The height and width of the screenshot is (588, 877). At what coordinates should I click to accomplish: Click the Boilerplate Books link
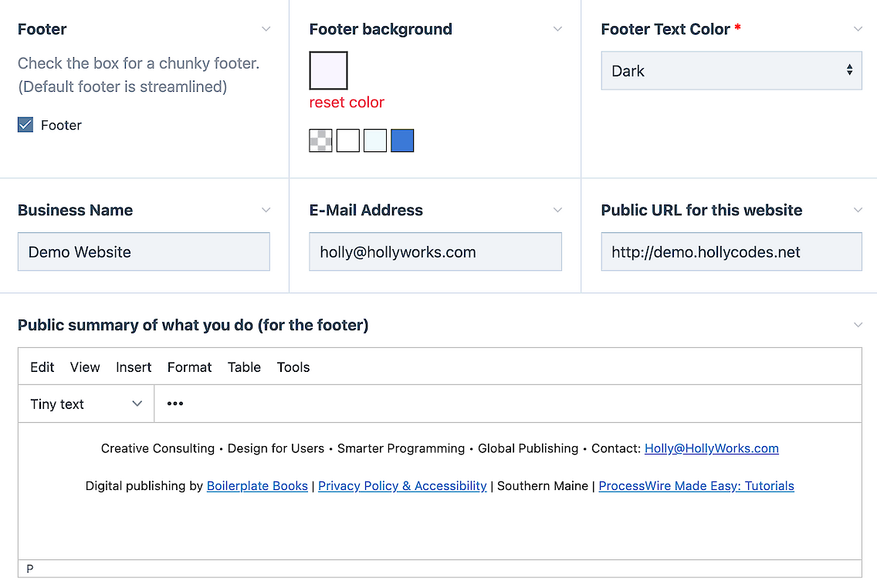point(257,486)
